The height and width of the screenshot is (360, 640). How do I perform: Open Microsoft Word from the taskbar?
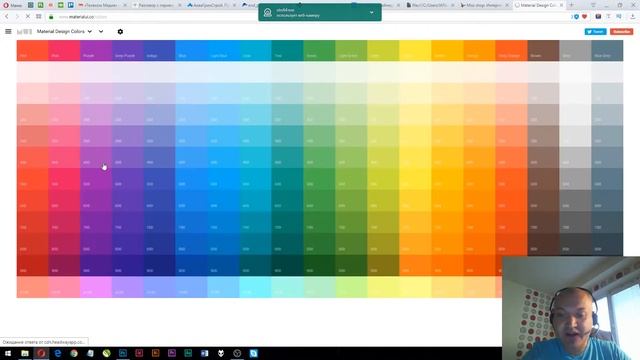tap(204, 353)
